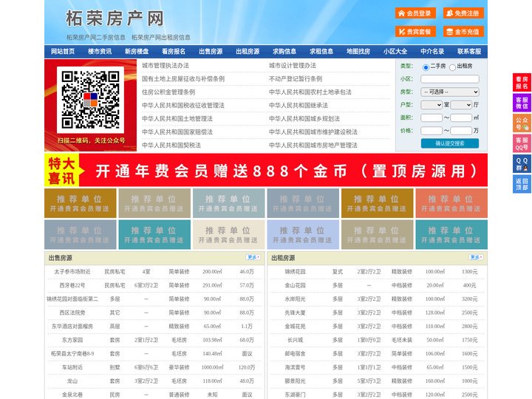The height and width of the screenshot is (399, 532).
Task: Open the 联系客服 menu item
Action: (469, 52)
